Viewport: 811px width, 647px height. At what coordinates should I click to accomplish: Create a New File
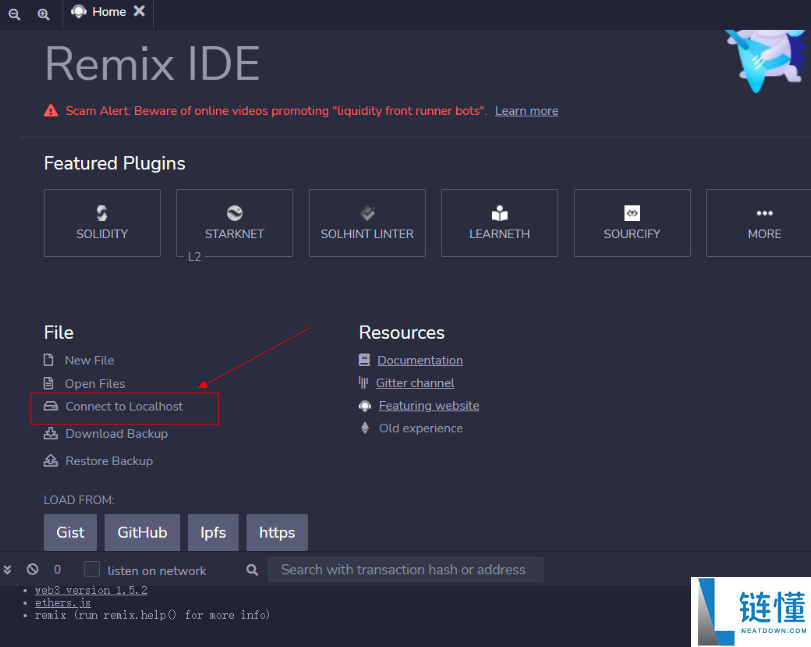pyautogui.click(x=89, y=360)
